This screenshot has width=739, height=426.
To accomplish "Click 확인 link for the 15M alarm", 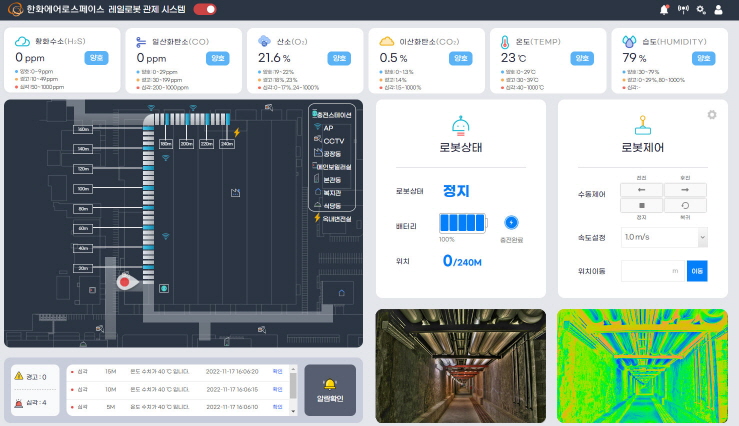I will 279,370.
